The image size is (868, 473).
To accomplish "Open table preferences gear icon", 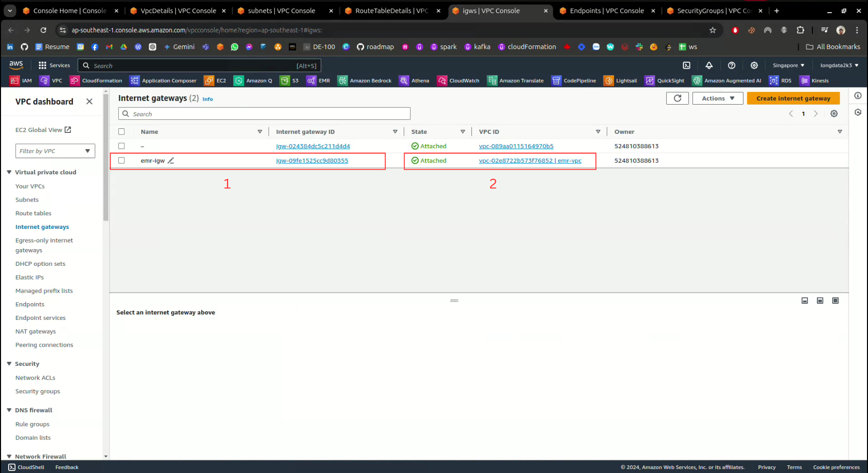I will coord(834,114).
